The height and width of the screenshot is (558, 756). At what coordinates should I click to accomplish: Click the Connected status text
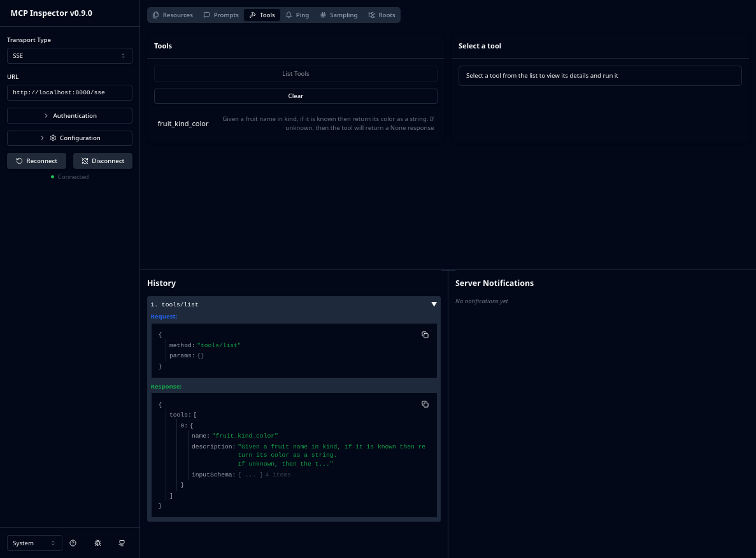tap(73, 177)
